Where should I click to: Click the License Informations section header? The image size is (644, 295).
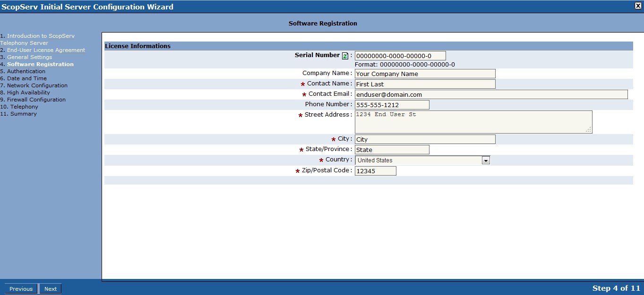[x=369, y=46]
